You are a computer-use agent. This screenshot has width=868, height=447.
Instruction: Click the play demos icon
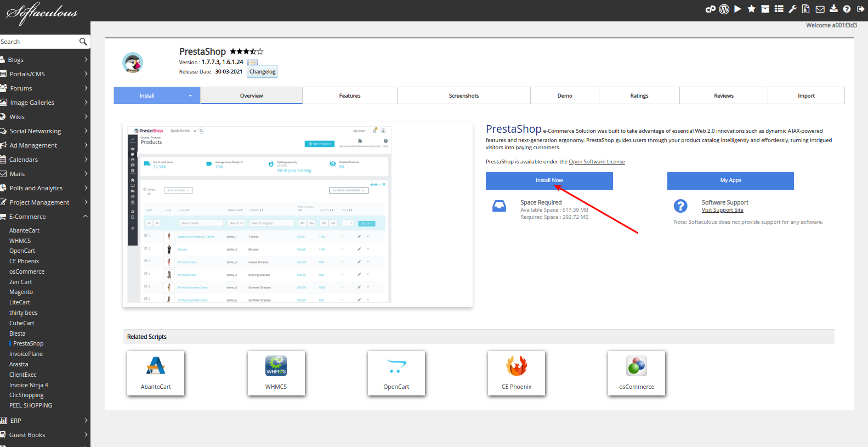click(737, 9)
